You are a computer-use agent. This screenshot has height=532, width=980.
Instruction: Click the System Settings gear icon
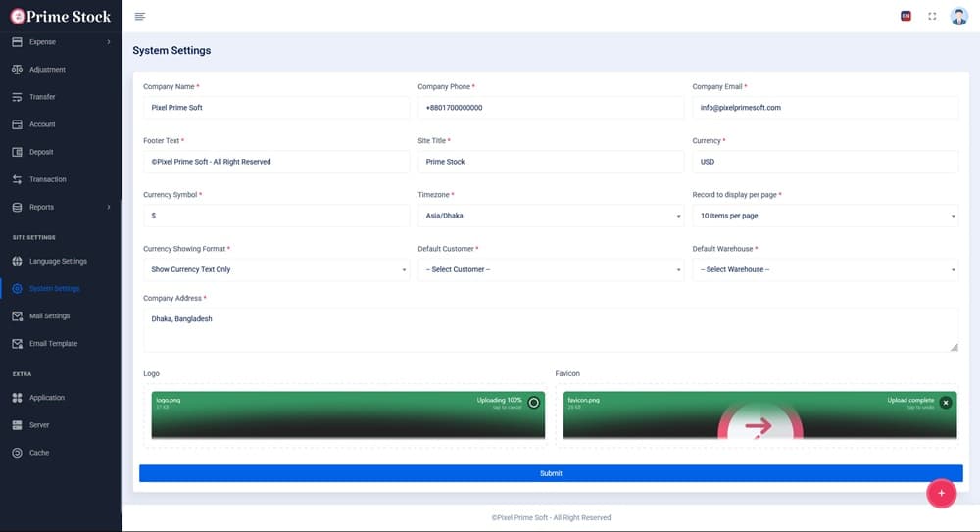[17, 288]
